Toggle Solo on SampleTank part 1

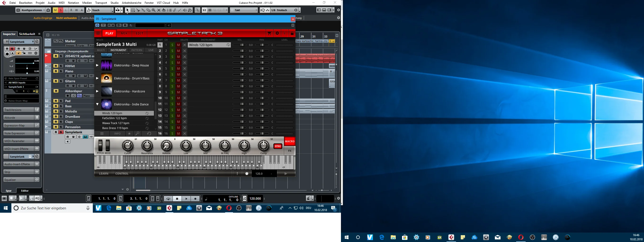click(x=172, y=45)
